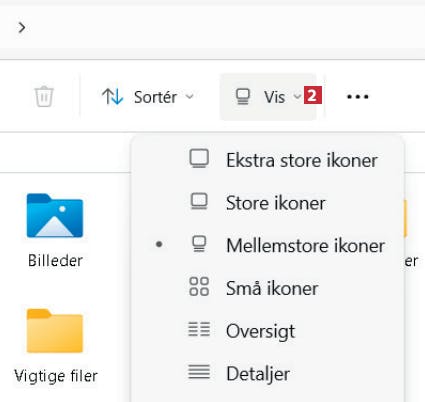Click the Ekstra store ikoner monitor icon
Screen dimensions: 425x402
click(199, 159)
